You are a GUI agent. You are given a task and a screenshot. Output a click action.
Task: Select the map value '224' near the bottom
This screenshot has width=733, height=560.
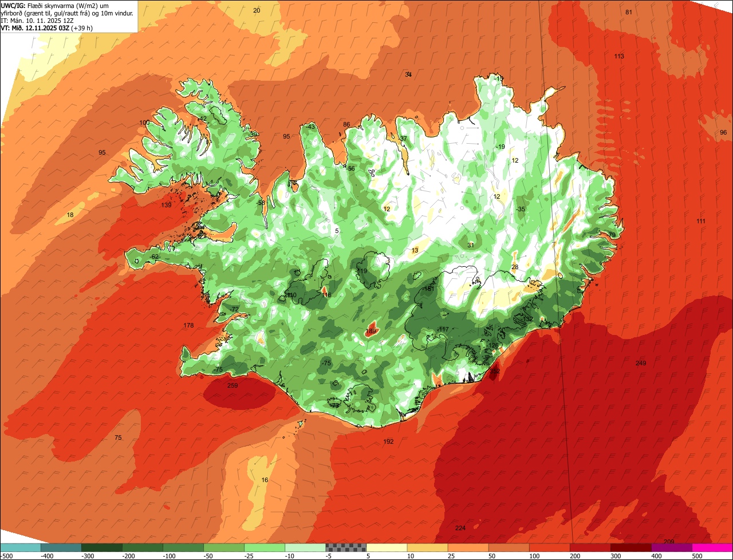[460, 528]
